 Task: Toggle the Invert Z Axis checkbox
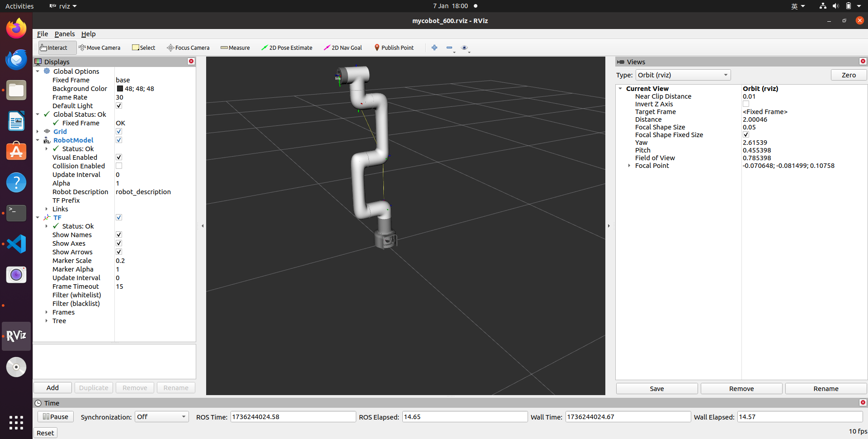pos(746,104)
